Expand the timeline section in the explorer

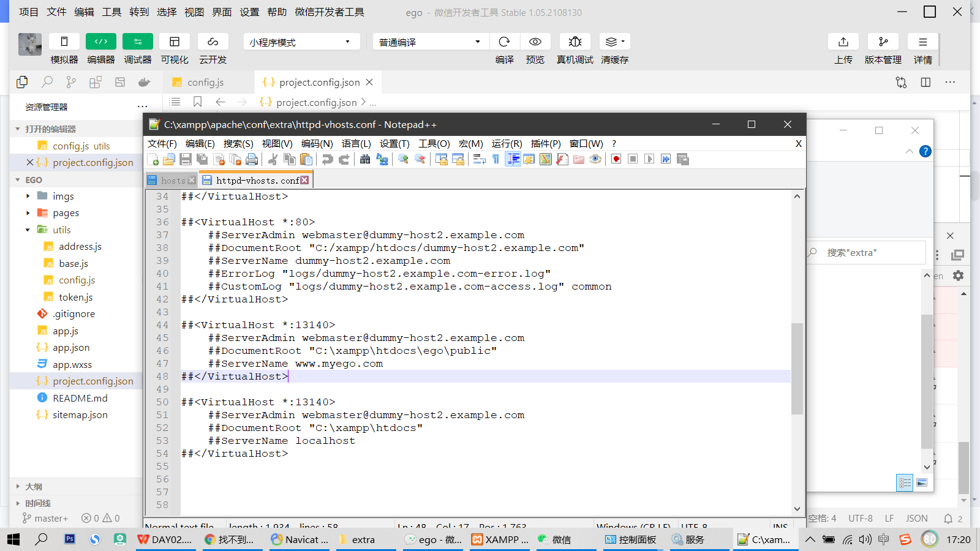18,503
